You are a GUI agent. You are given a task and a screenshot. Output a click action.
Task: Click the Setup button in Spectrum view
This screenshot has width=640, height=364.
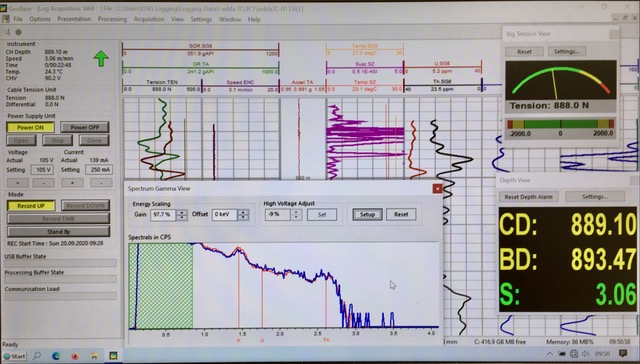367,215
